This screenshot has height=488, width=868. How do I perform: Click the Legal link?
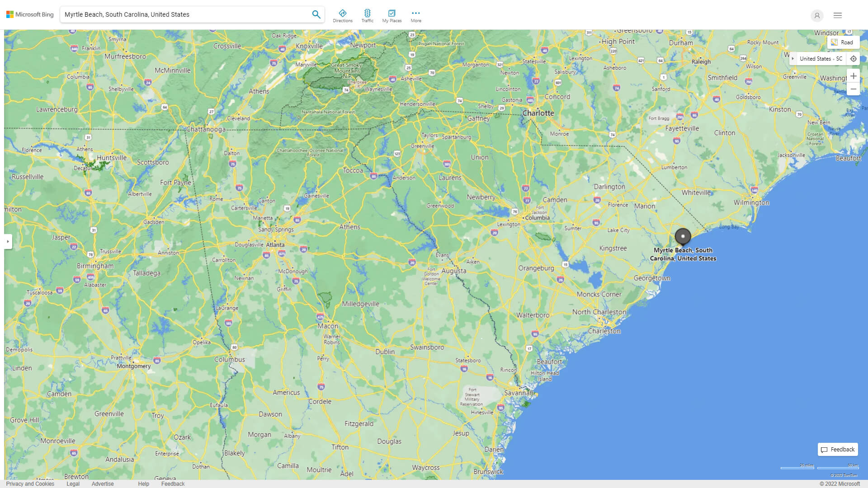[72, 483]
